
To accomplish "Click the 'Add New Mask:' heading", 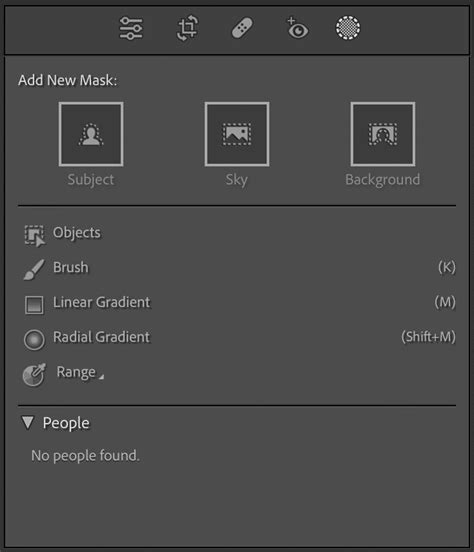I will coord(68,80).
